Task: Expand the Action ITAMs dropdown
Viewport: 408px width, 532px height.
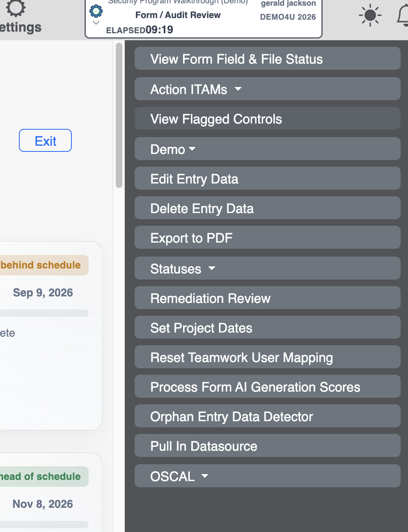Action: click(x=268, y=89)
